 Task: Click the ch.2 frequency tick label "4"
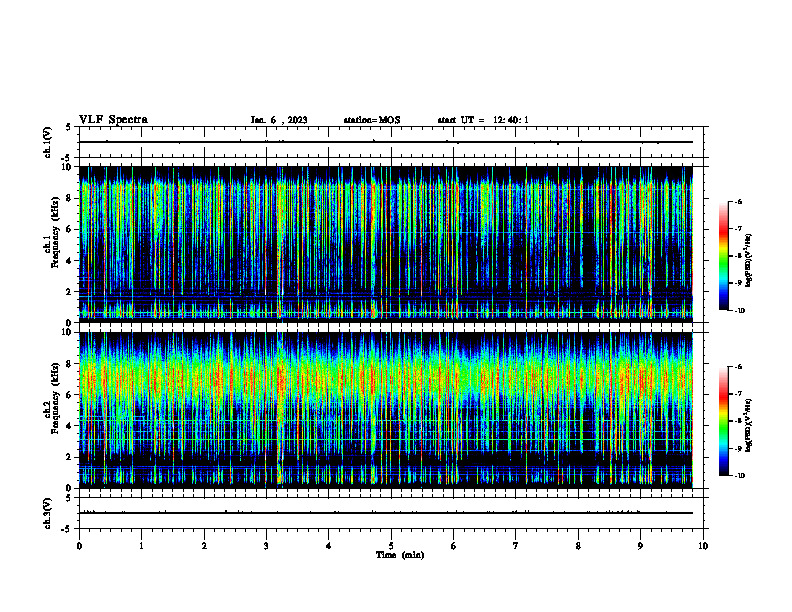[69, 426]
